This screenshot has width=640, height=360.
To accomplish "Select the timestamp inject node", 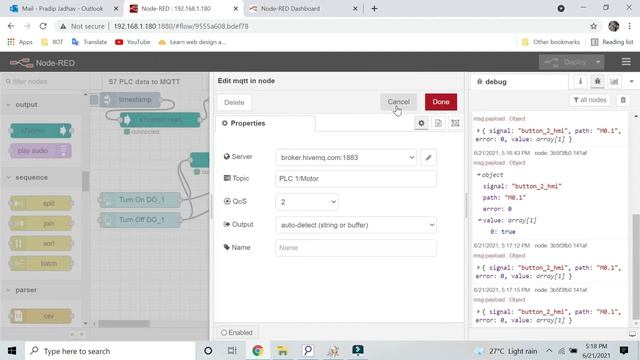I will (x=131, y=100).
